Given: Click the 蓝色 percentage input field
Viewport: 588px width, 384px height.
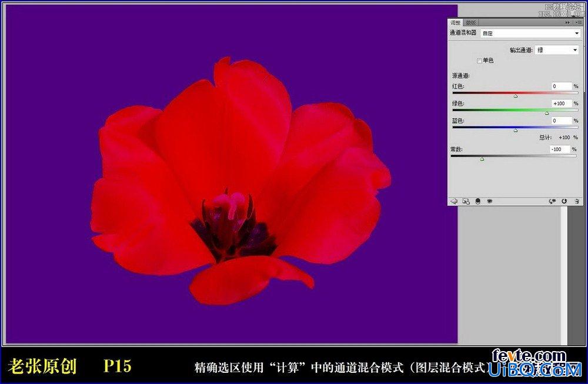Looking at the screenshot, I should [562, 121].
